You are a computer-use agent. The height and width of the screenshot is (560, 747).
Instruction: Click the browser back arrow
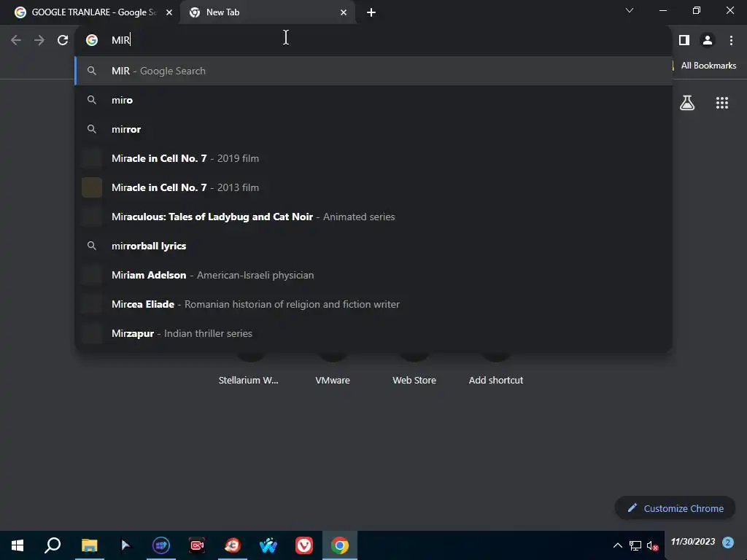tap(16, 41)
